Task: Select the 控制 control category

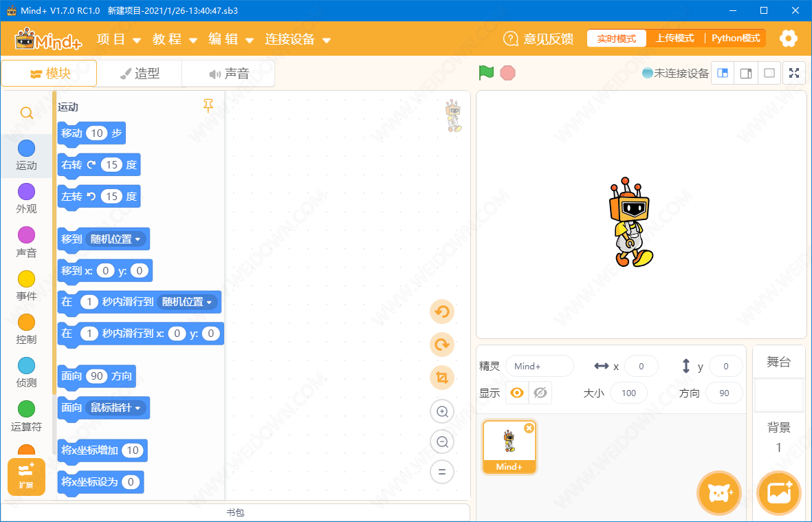Action: (26, 329)
